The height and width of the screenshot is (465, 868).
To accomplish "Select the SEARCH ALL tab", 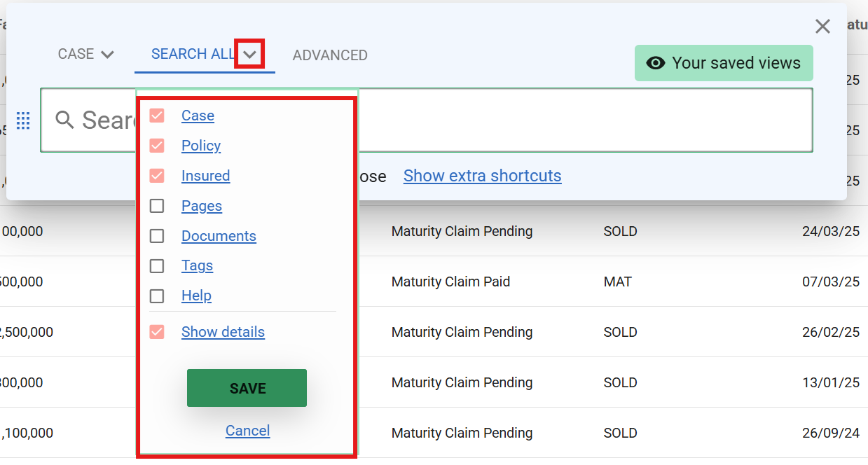I will coord(193,55).
